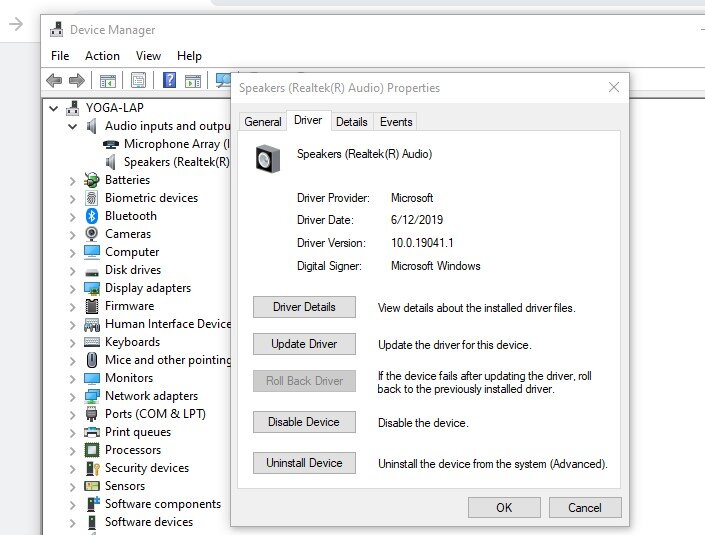
Task: Click the Security devices key icon
Action: point(93,468)
